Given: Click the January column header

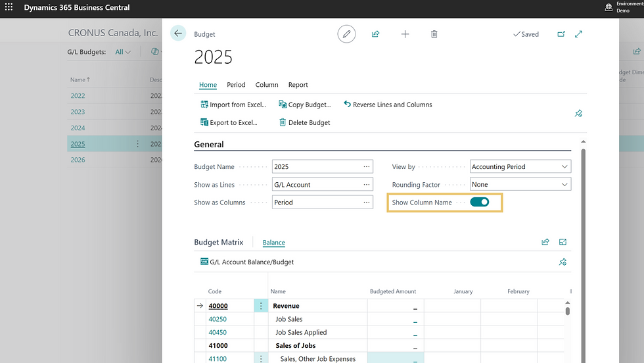Looking at the screenshot, I should point(463,291).
